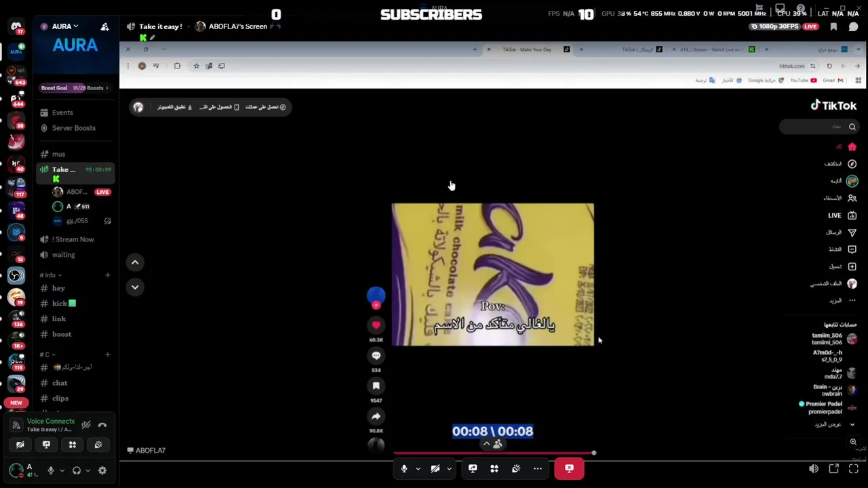The height and width of the screenshot is (488, 868).
Task: Open Events in the channel list
Action: click(62, 113)
